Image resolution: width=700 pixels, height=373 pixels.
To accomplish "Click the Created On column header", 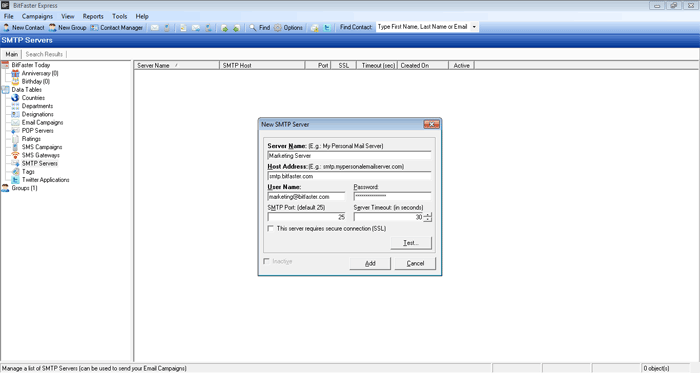I will pos(423,66).
